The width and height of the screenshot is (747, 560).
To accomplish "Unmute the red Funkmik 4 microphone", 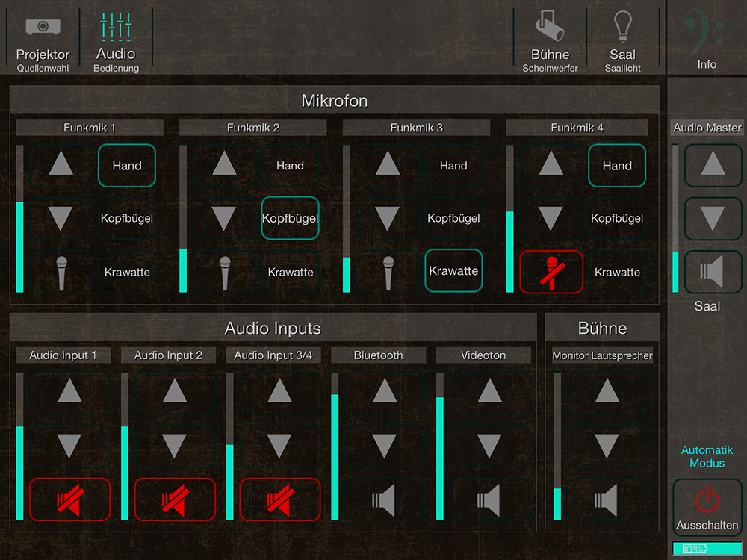I will click(551, 272).
